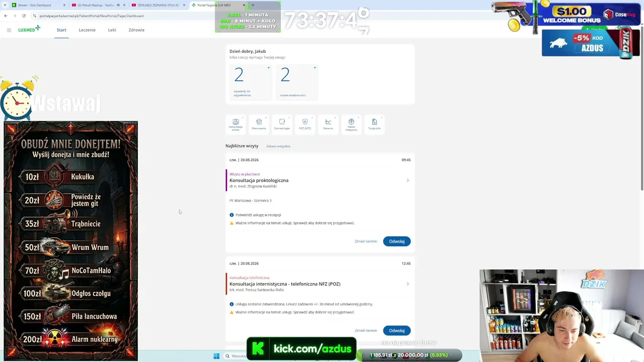The image size is (644, 362).
Task: Click Zmień termin for Konsultacja internistyczna
Action: [x=366, y=330]
